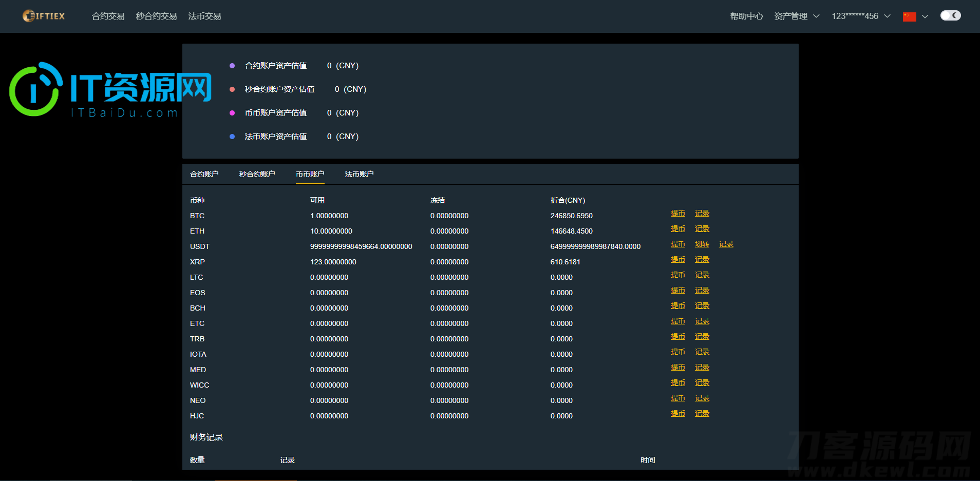This screenshot has width=980, height=481.
Task: Open 记录 for HJC
Action: tap(702, 414)
